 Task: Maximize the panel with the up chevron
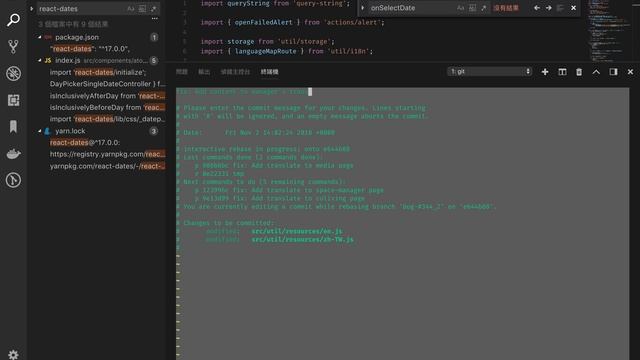coord(596,72)
